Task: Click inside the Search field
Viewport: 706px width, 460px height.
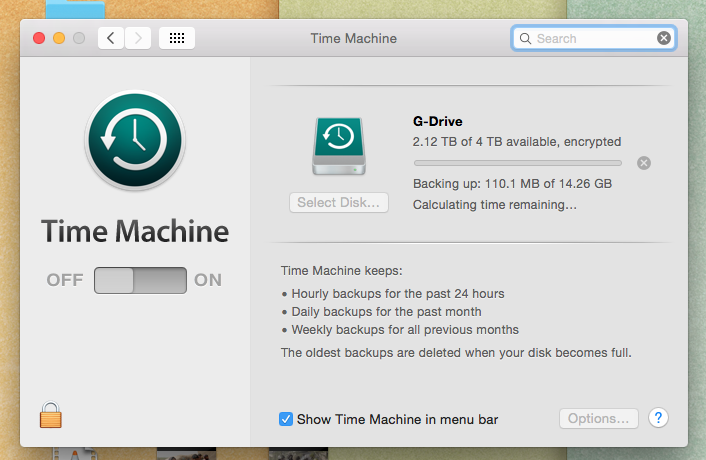Action: pyautogui.click(x=594, y=38)
